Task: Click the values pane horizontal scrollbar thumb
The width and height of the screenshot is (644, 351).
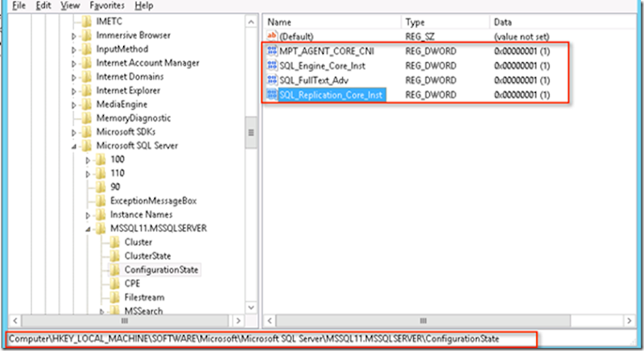Action: point(423,320)
